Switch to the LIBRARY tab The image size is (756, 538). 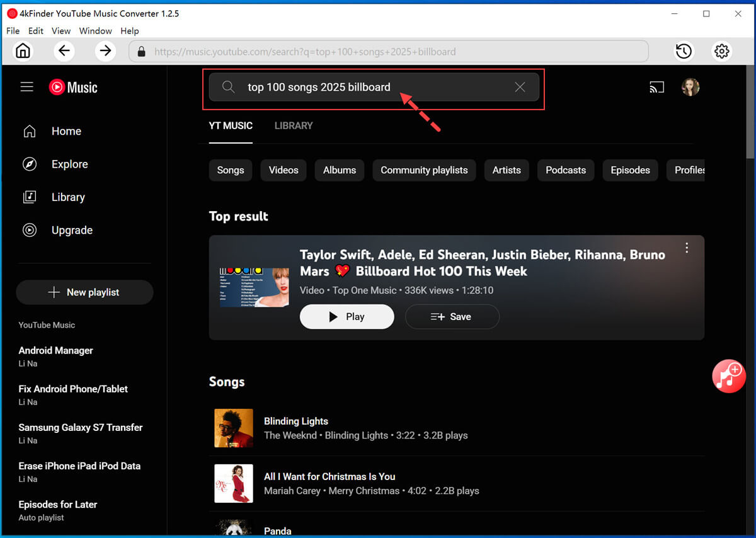(294, 125)
